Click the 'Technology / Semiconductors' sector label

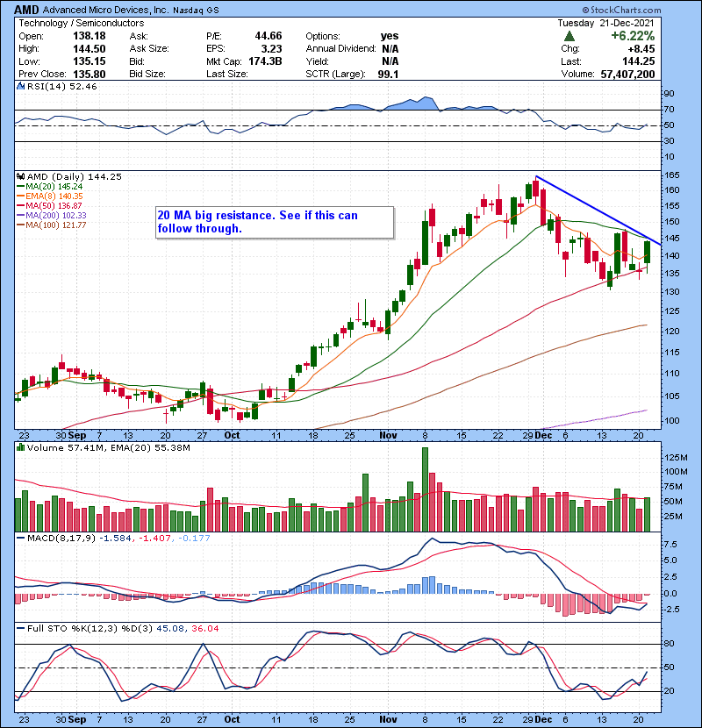(x=82, y=23)
